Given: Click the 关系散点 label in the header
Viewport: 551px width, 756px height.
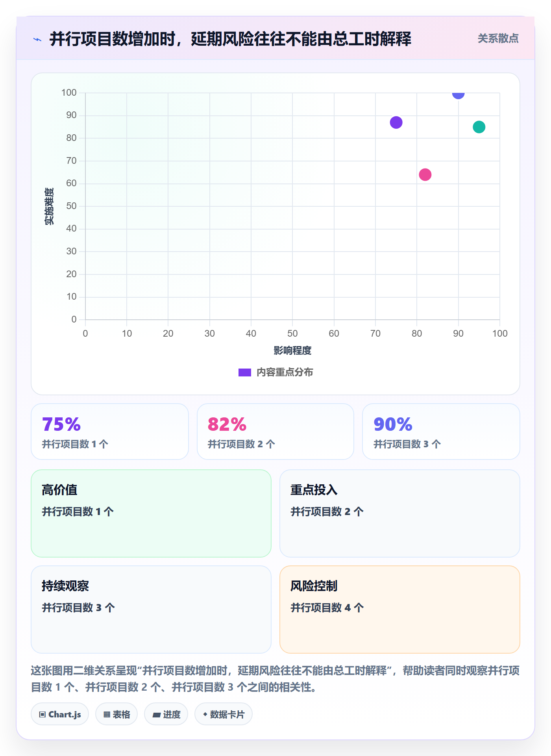Looking at the screenshot, I should tap(498, 39).
